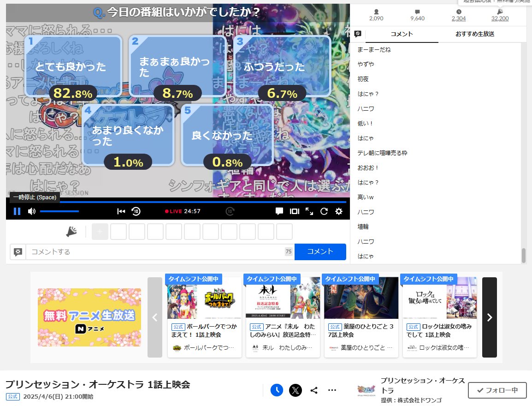
Task: Rewind 10 seconds icon
Action: tap(136, 211)
